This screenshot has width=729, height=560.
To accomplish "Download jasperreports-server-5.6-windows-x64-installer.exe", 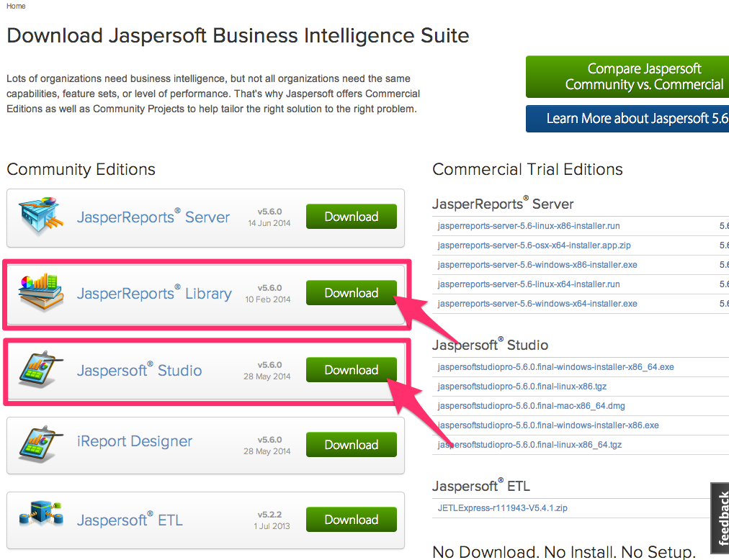I will [x=537, y=304].
